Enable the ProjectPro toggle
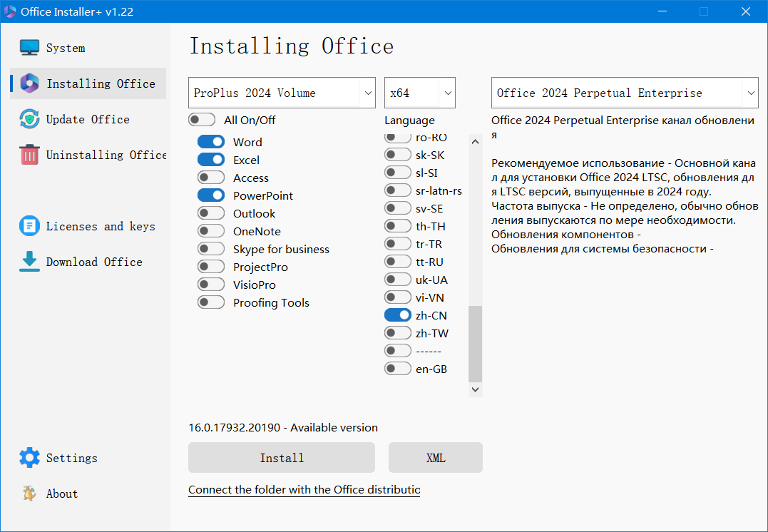768x532 pixels. click(x=211, y=267)
